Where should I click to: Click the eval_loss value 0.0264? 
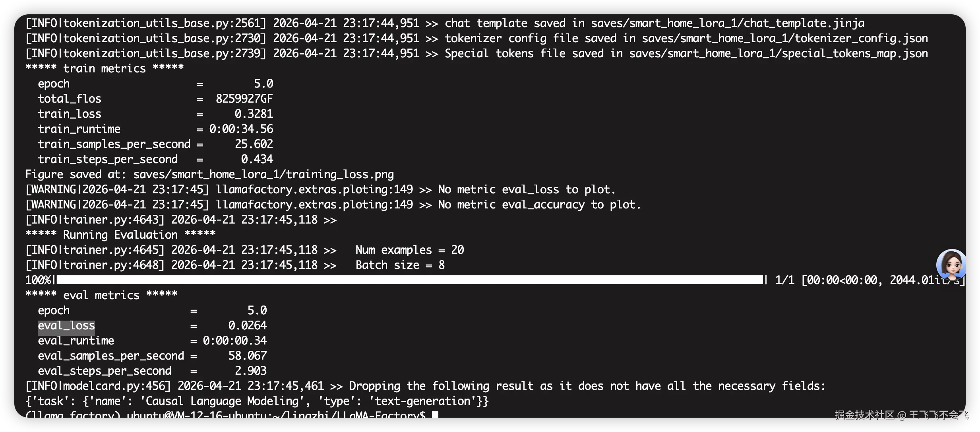click(x=247, y=326)
